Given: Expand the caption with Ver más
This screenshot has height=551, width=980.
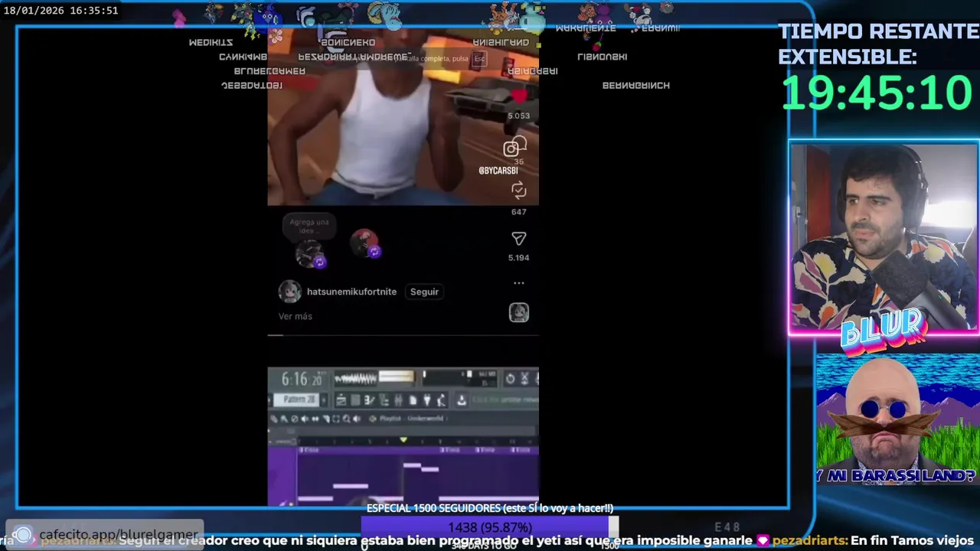Looking at the screenshot, I should point(295,316).
